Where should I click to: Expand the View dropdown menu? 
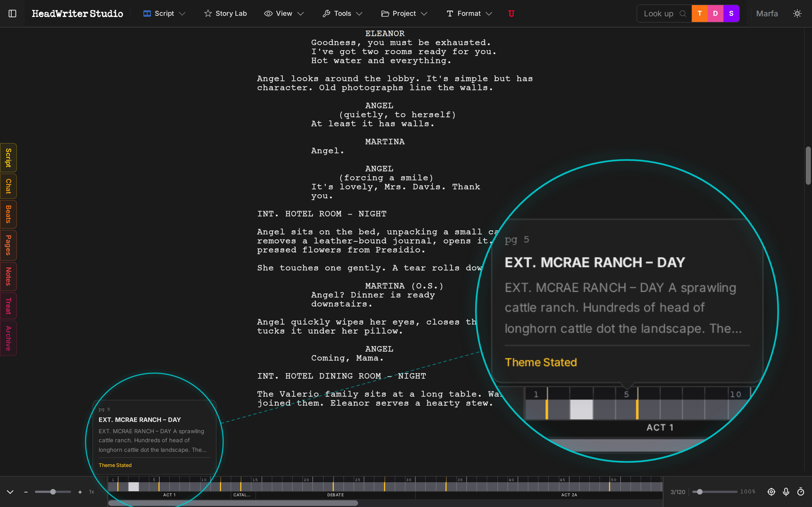(x=284, y=14)
